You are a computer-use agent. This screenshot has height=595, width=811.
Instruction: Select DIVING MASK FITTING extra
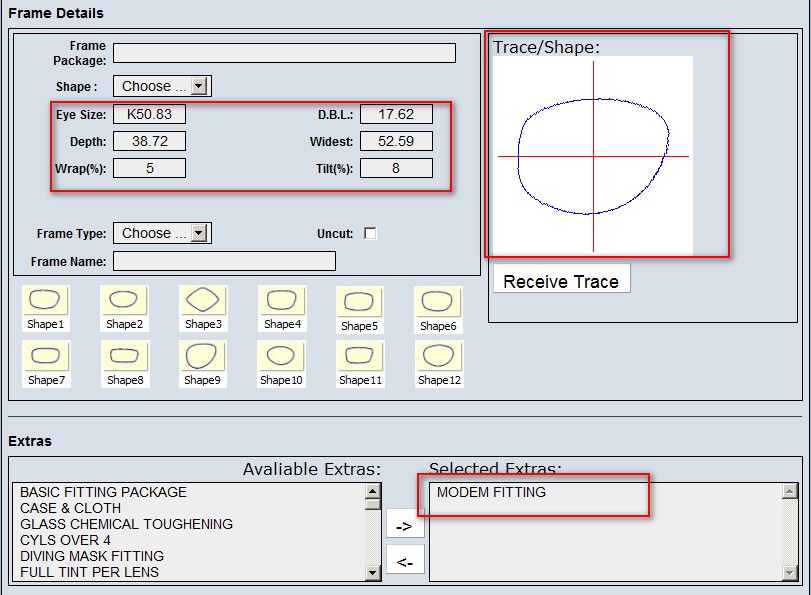92,556
